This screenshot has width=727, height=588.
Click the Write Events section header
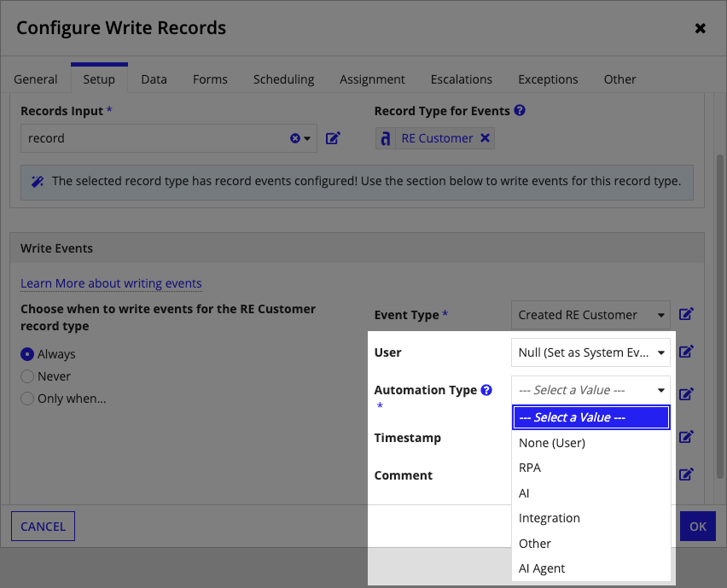(x=357, y=248)
